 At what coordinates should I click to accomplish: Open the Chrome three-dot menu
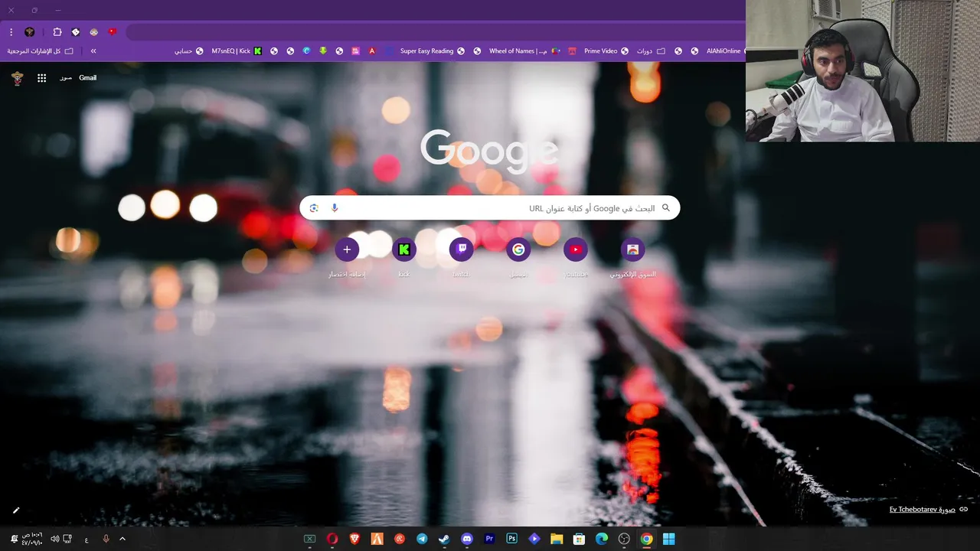[11, 32]
